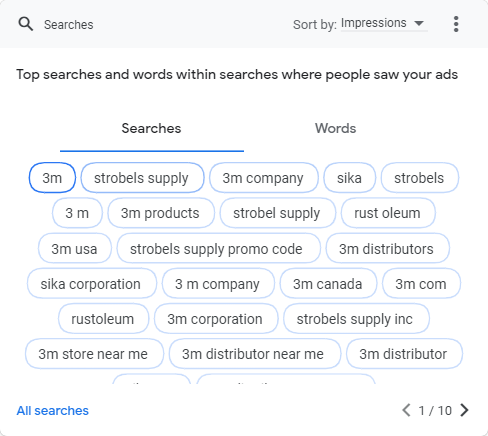488x436 pixels.
Task: Click "strobels supply promo code" chip
Action: pos(218,249)
